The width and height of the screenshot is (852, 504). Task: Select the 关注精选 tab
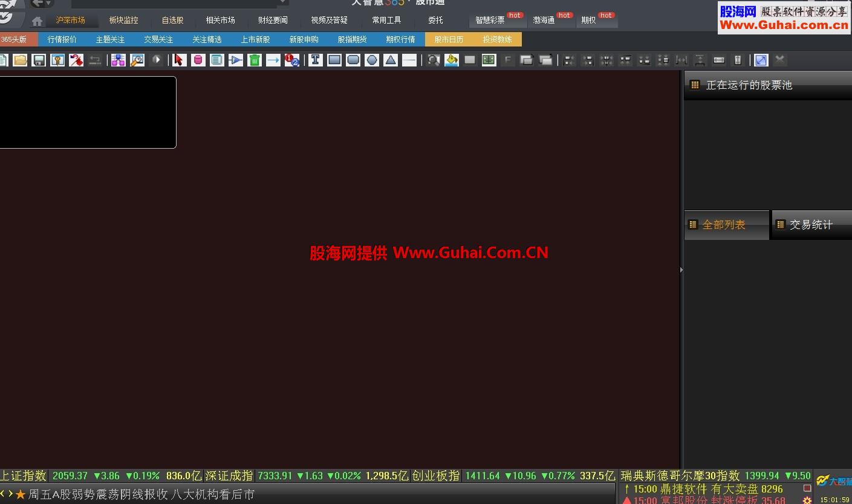[207, 39]
